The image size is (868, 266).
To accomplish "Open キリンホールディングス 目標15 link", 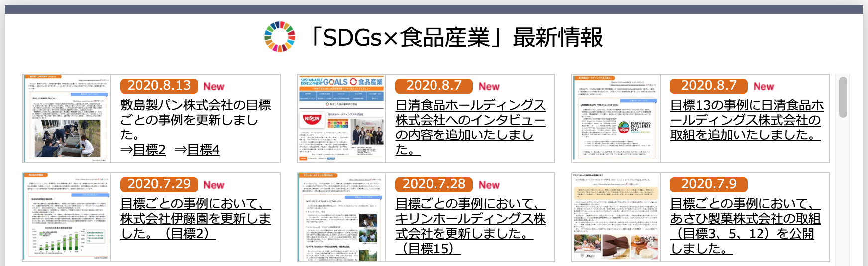I will tap(470, 226).
